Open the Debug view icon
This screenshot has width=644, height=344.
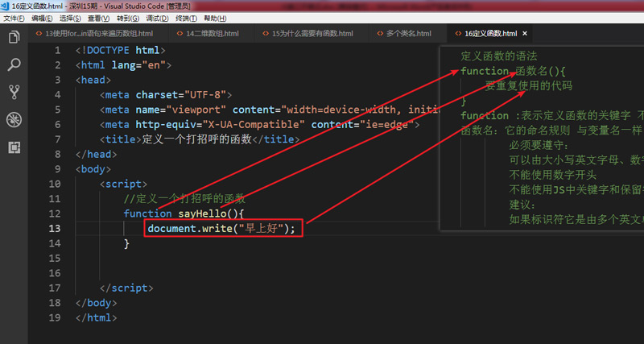coord(14,120)
